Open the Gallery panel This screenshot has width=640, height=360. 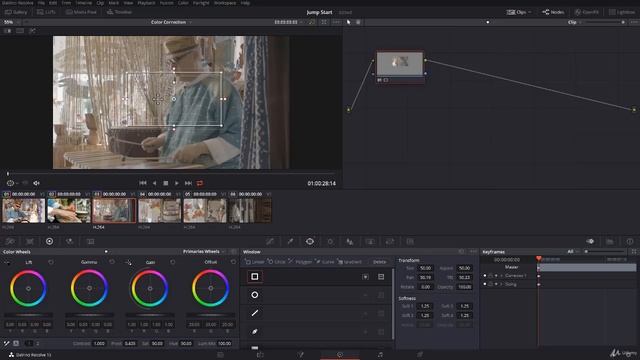pos(16,12)
